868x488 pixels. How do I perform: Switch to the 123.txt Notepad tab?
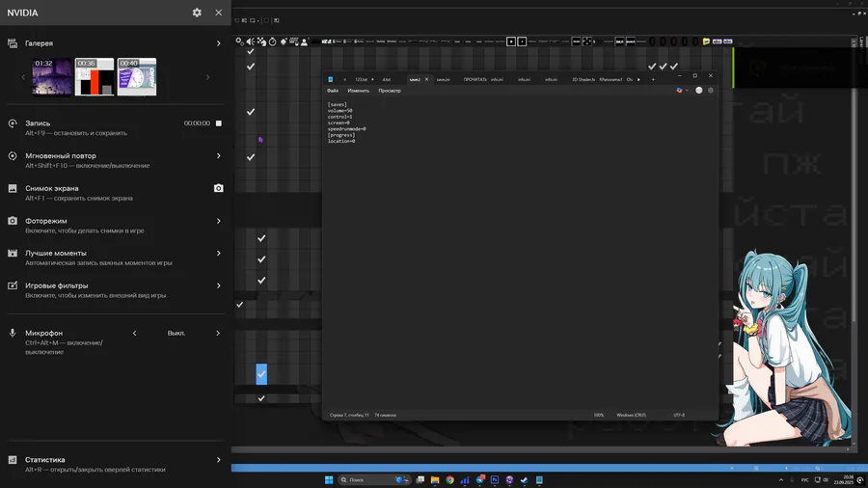point(361,80)
